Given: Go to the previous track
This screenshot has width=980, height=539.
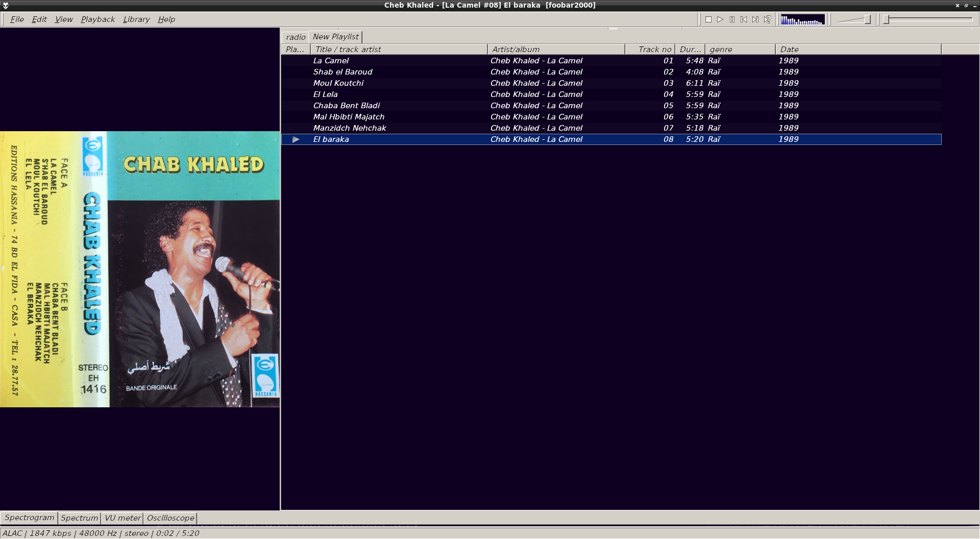Looking at the screenshot, I should [744, 19].
